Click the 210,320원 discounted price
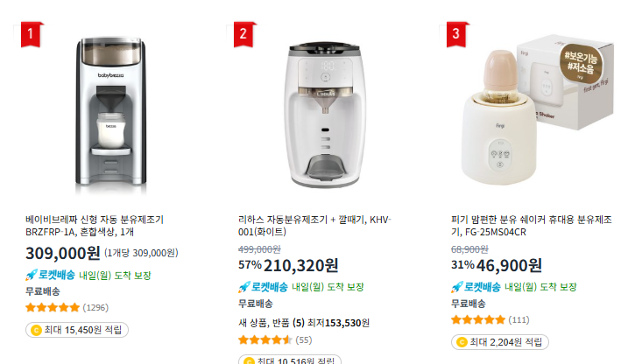 tap(300, 265)
